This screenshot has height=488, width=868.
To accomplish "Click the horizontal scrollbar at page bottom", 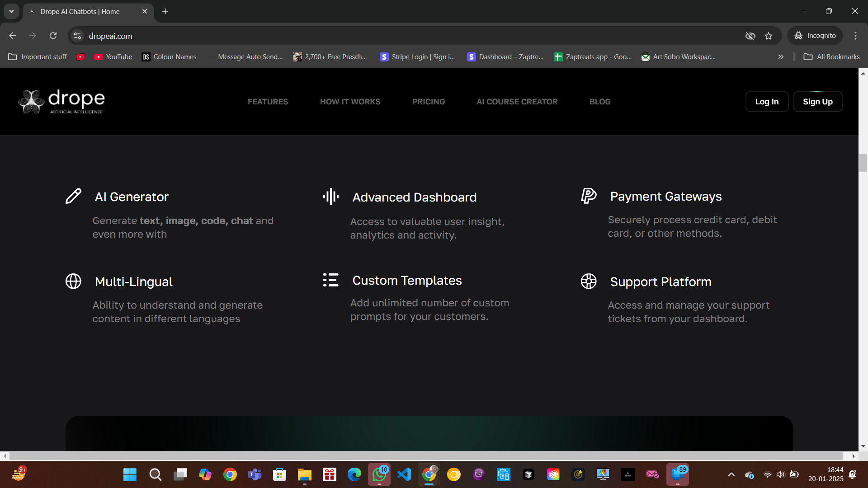I will (425, 456).
